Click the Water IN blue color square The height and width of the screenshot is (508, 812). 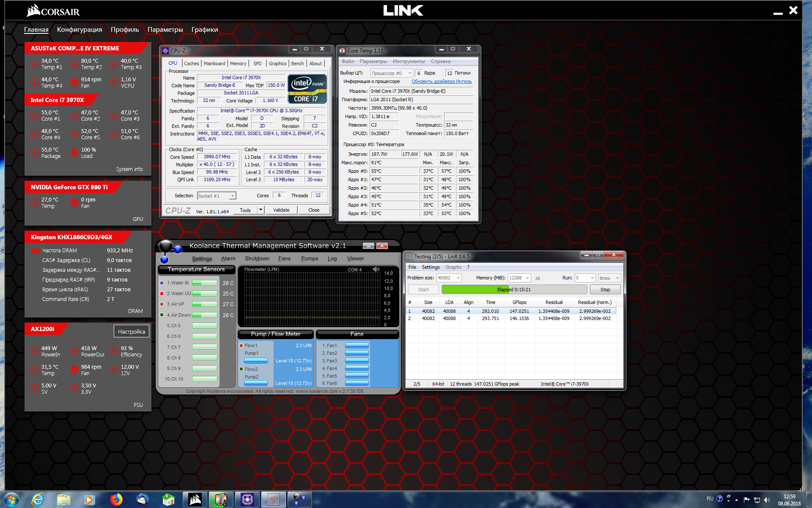point(162,283)
